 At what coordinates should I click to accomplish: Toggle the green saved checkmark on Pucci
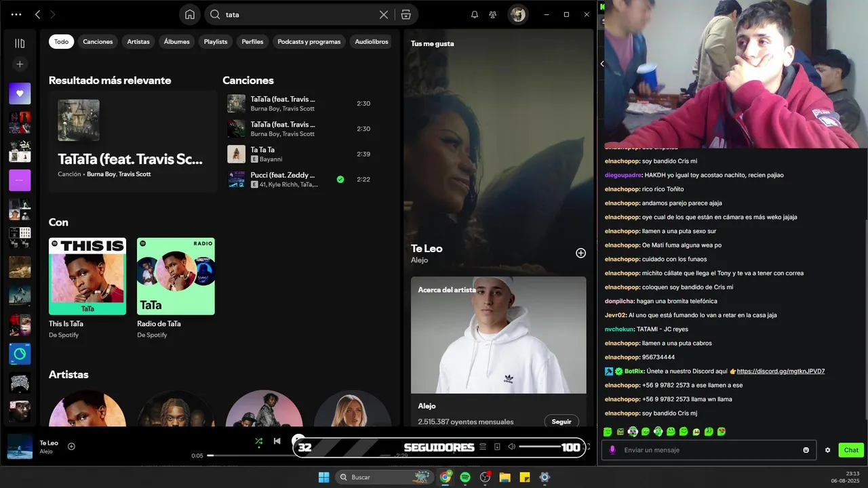pyautogui.click(x=340, y=180)
